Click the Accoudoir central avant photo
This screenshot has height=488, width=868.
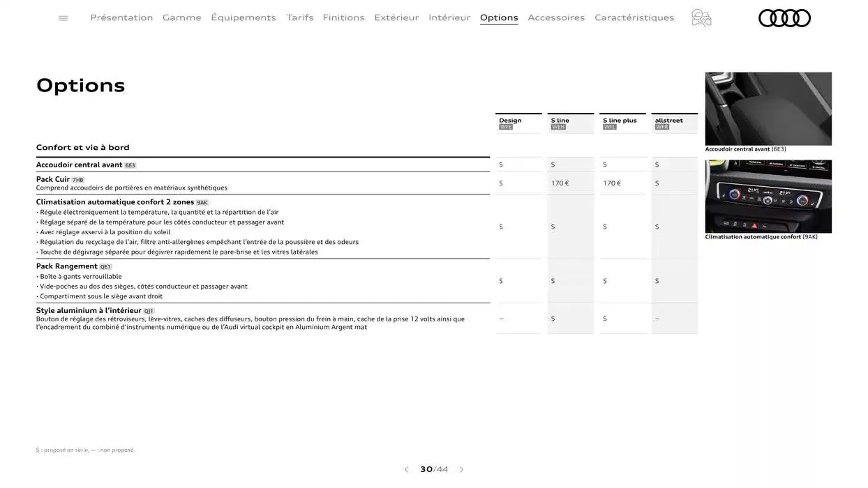768,109
